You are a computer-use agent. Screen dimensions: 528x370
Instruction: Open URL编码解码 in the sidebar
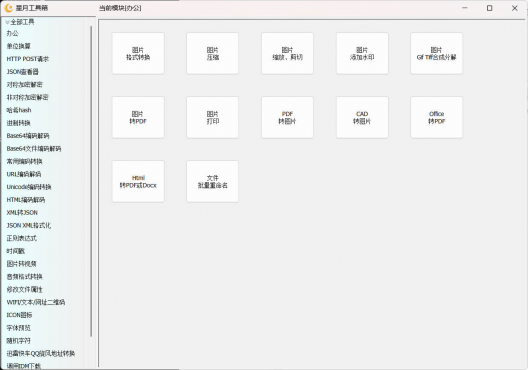(x=24, y=174)
